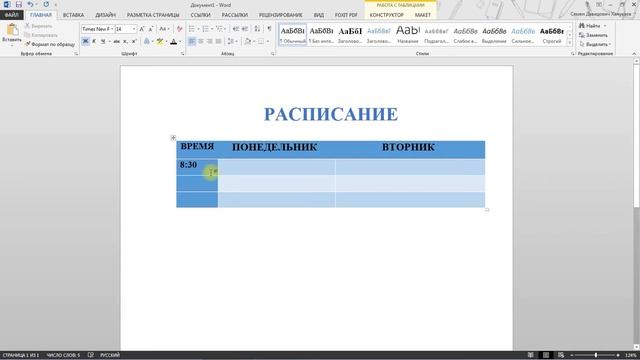Open the Font dialog launcher
This screenshot has height=360, width=640.
(182, 54)
